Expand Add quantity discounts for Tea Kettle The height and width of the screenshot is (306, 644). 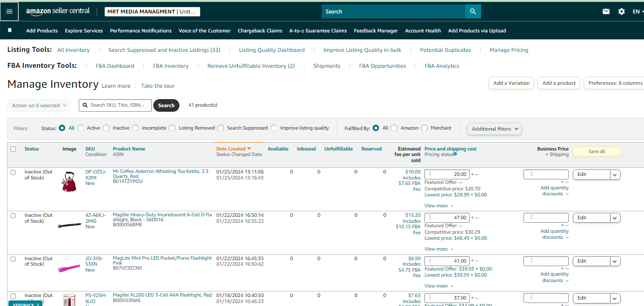(x=555, y=191)
